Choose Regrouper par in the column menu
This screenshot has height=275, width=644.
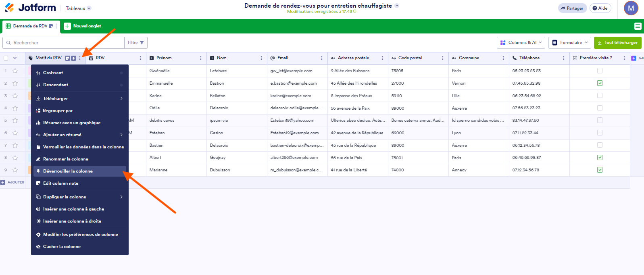coord(80,110)
